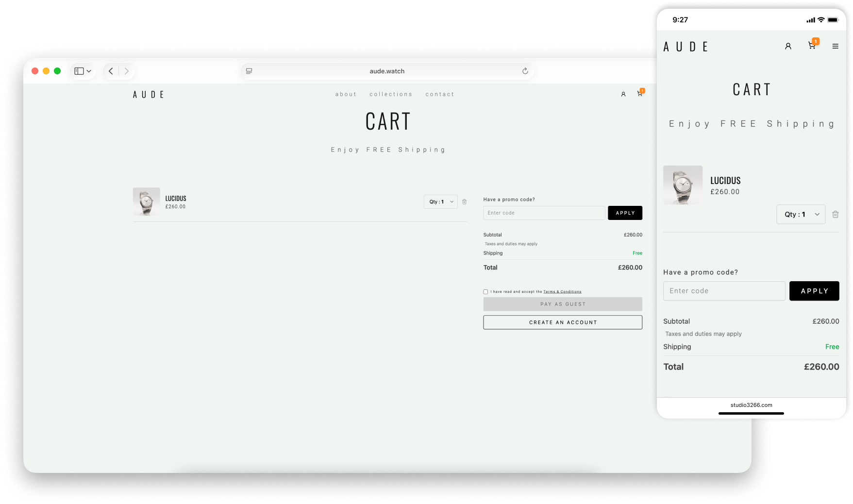Image resolution: width=853 pixels, height=504 pixels.
Task: Open the sidebar options chevron in Safari toolbar
Action: pos(89,71)
